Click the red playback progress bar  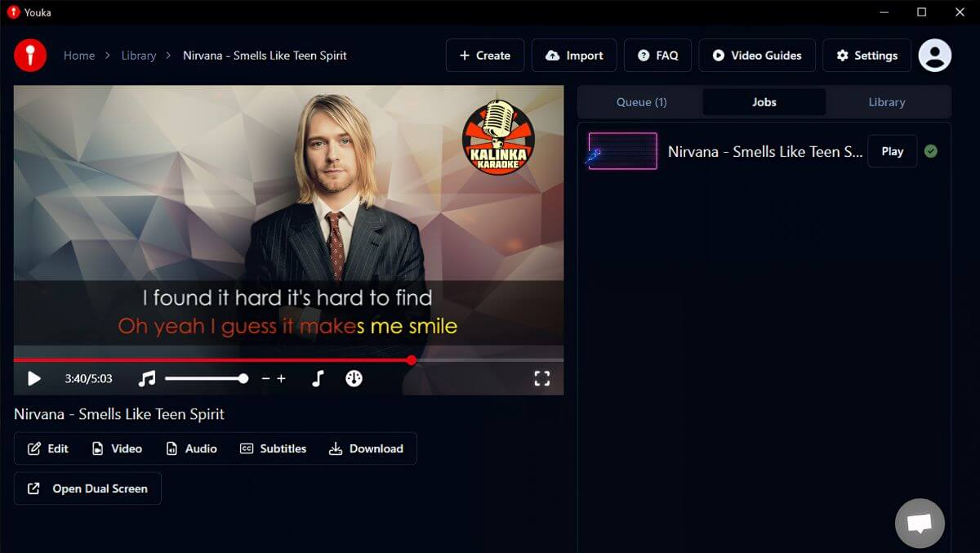[x=212, y=359]
